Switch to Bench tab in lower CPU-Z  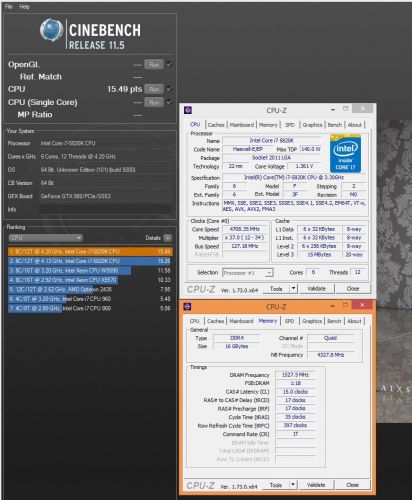(334, 321)
